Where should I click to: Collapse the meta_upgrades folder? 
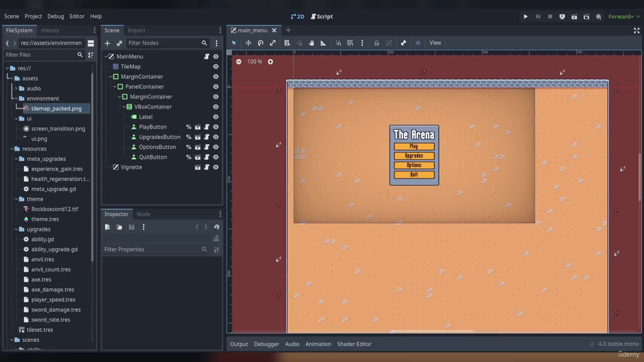[16, 159]
